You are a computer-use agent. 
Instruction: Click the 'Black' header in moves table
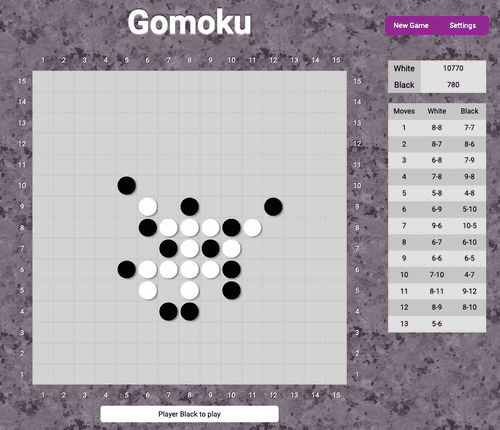[x=469, y=111]
